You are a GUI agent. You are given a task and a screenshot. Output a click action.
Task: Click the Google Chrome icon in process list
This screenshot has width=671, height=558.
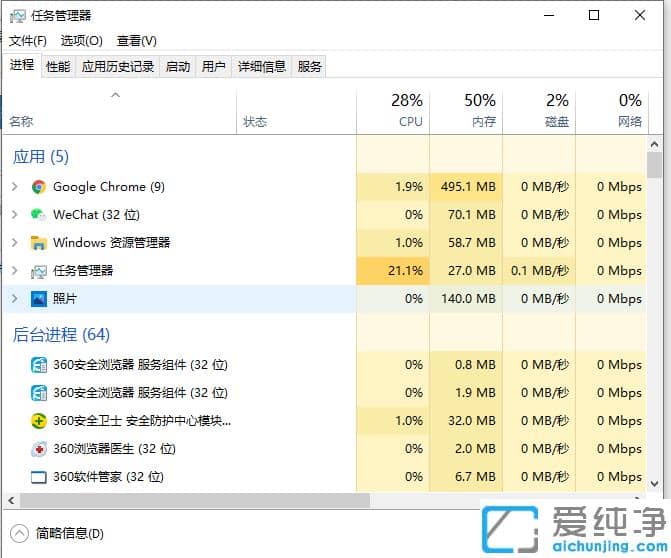coord(39,187)
